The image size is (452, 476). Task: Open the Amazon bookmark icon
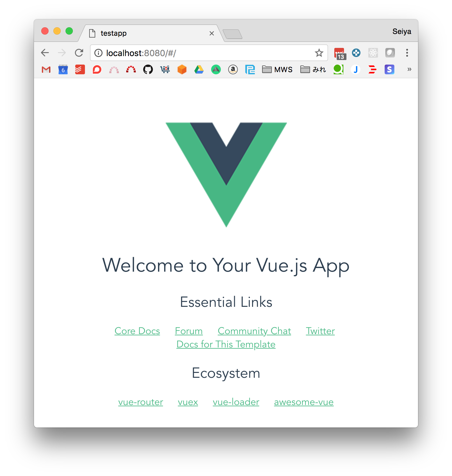pyautogui.click(x=233, y=69)
